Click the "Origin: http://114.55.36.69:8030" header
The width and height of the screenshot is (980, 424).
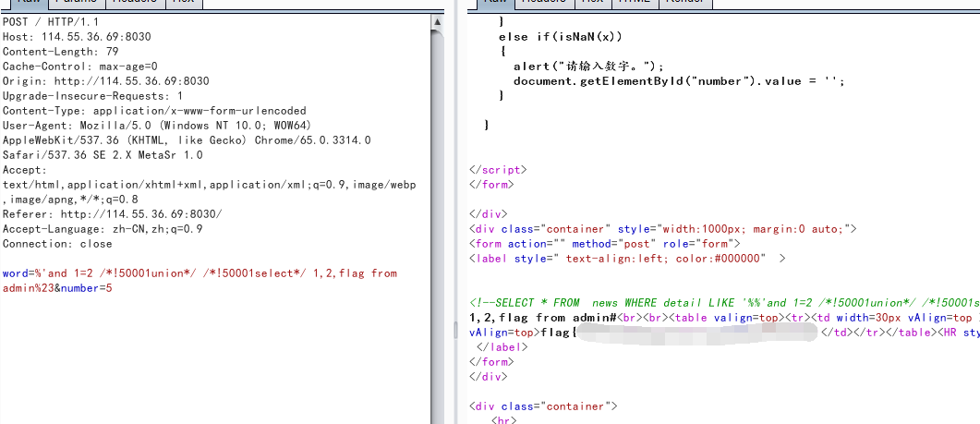[x=105, y=81]
